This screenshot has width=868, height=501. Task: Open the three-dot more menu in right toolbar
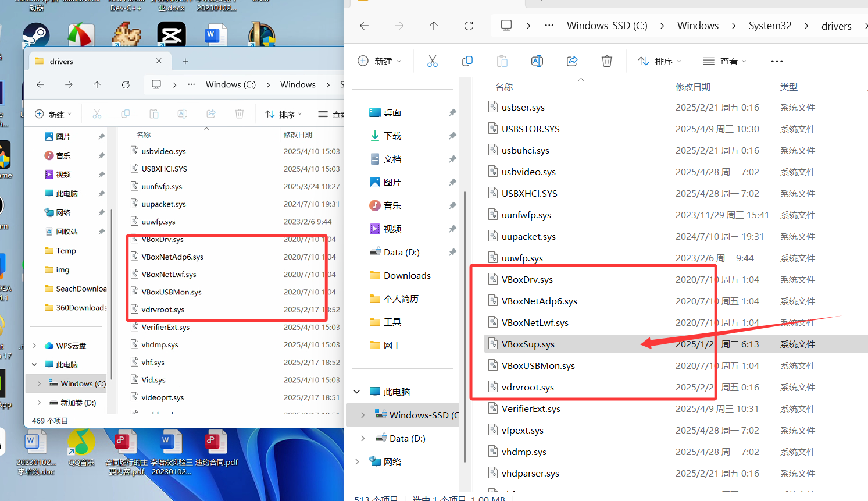click(x=777, y=61)
